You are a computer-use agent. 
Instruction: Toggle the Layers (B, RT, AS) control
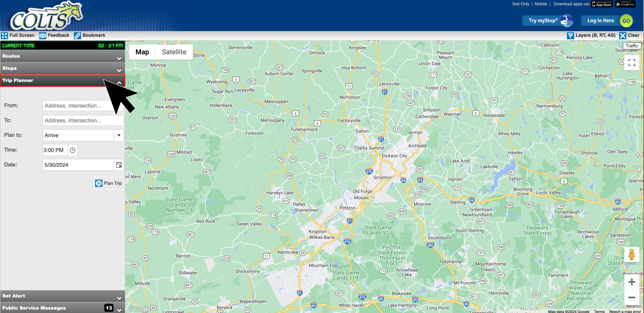[x=571, y=35]
